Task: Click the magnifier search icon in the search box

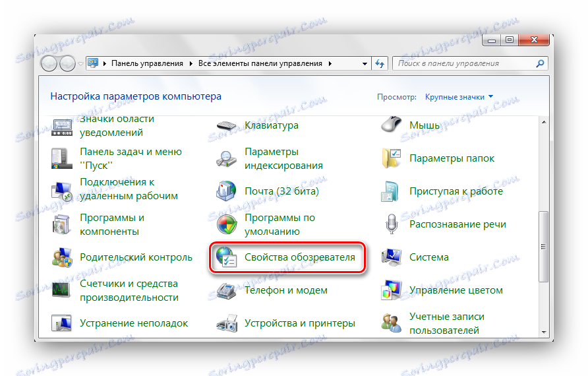Action: (x=540, y=63)
